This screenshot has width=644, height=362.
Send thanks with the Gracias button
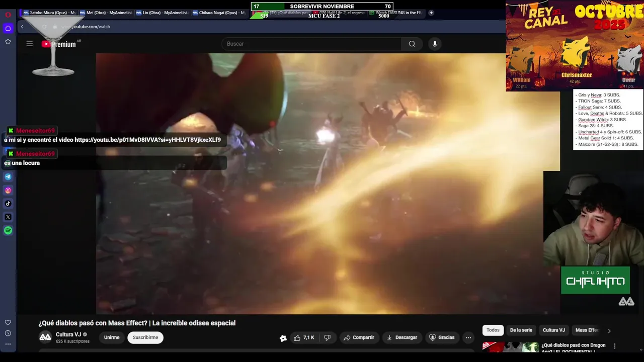(x=441, y=338)
